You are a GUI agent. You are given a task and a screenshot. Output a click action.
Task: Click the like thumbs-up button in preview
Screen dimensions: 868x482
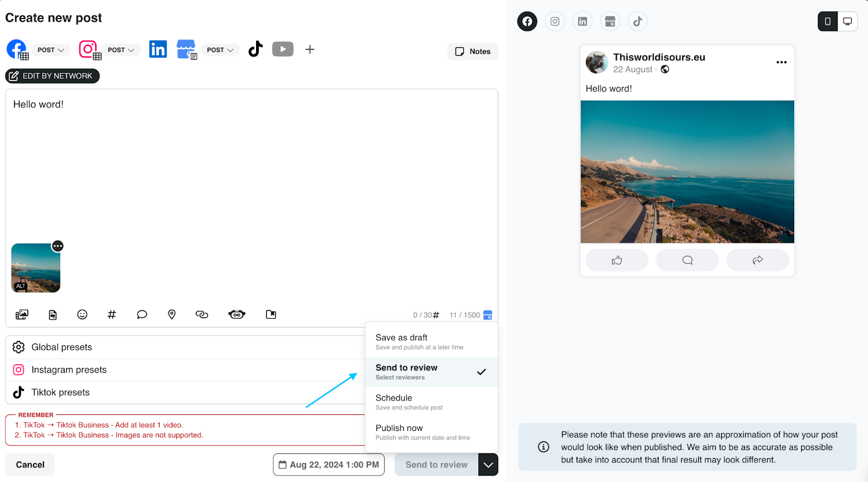[617, 261]
